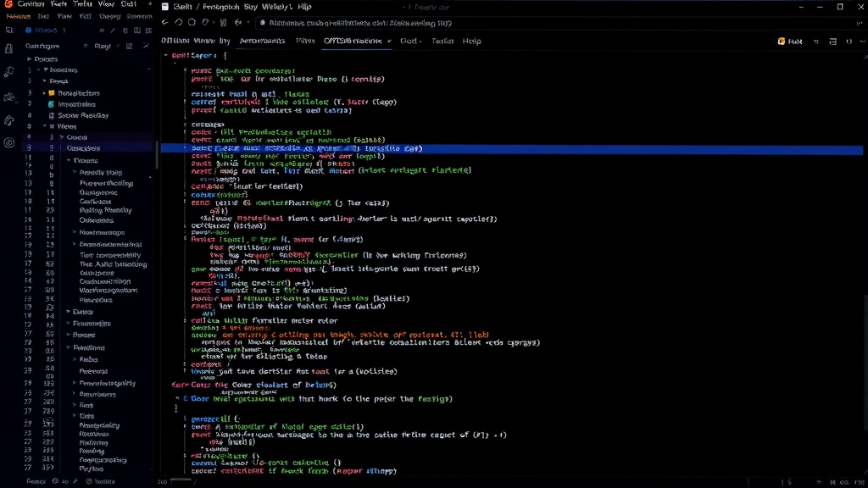This screenshot has height=488, width=868.
Task: Expand the yellow folder item in the tree
Action: tap(44, 93)
